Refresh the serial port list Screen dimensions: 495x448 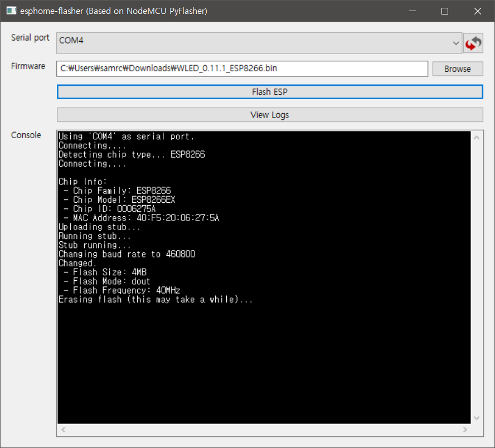(x=473, y=43)
